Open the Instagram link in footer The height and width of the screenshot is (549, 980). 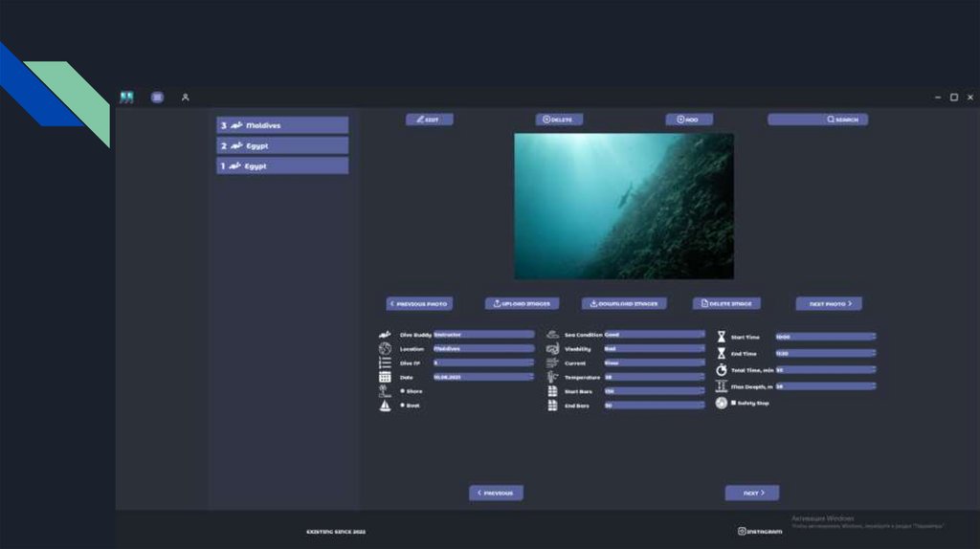pos(760,532)
